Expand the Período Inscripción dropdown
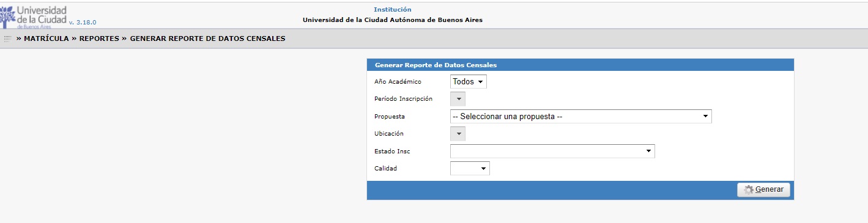 pyautogui.click(x=458, y=98)
